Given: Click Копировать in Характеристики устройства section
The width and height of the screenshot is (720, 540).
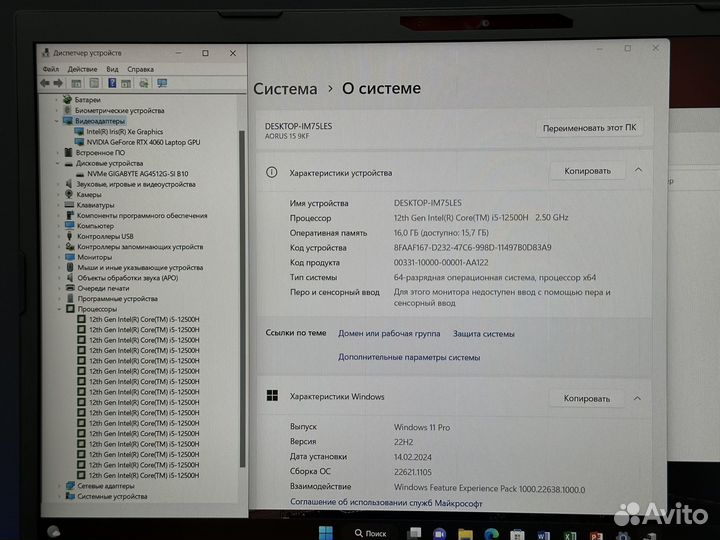Looking at the screenshot, I should tap(587, 171).
